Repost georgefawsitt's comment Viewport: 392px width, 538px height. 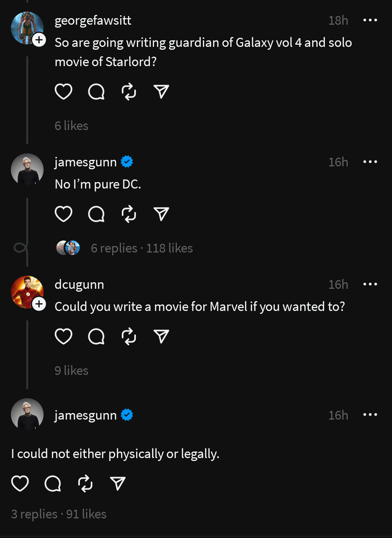129,92
